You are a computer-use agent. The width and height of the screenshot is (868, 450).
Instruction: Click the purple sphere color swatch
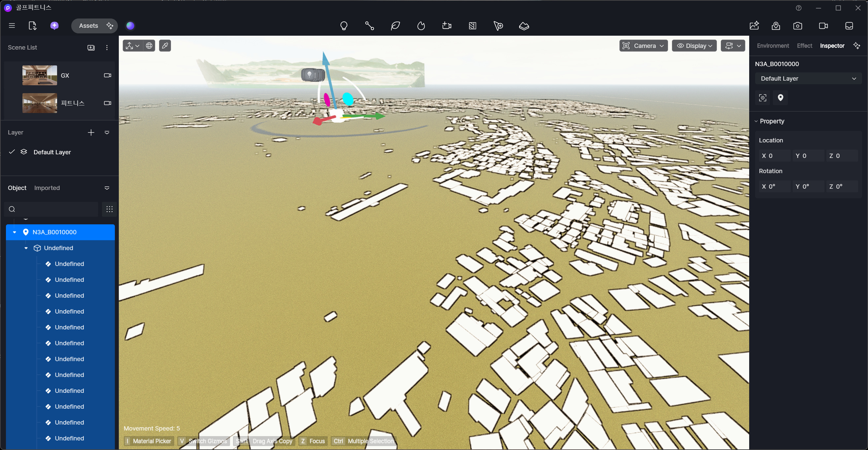(x=130, y=26)
